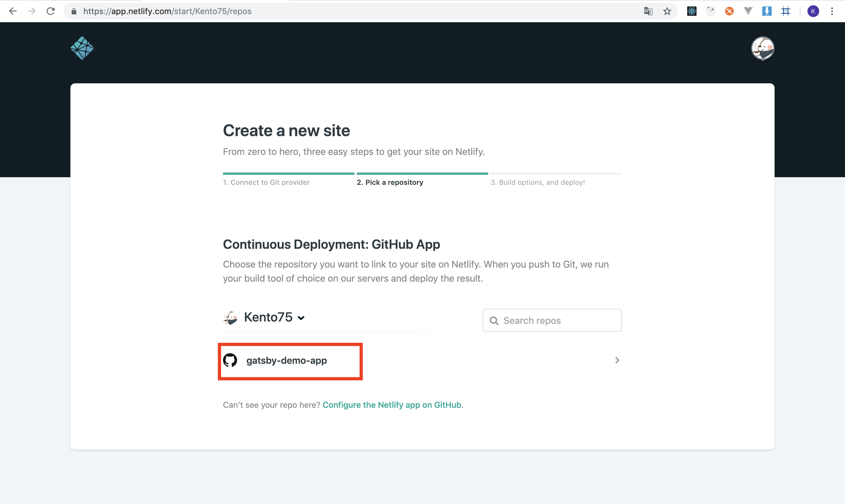
Task: Click the browser back arrow
Action: (13, 11)
